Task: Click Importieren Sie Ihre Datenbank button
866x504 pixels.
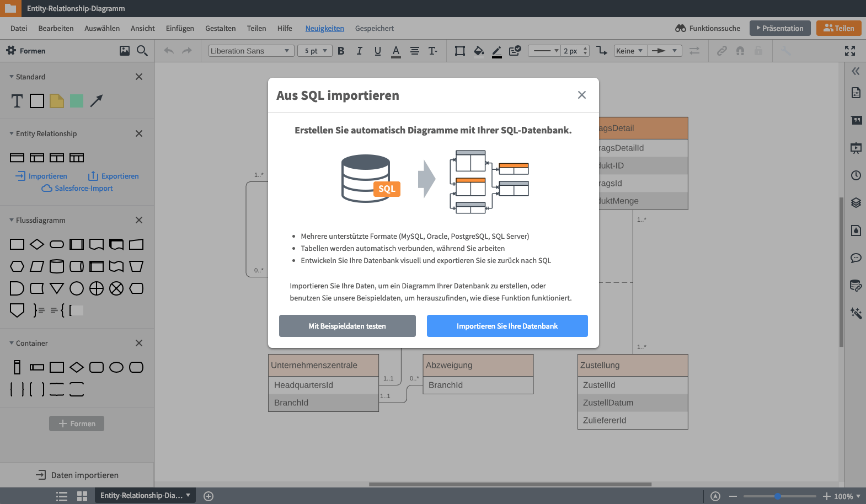Action: (x=507, y=326)
